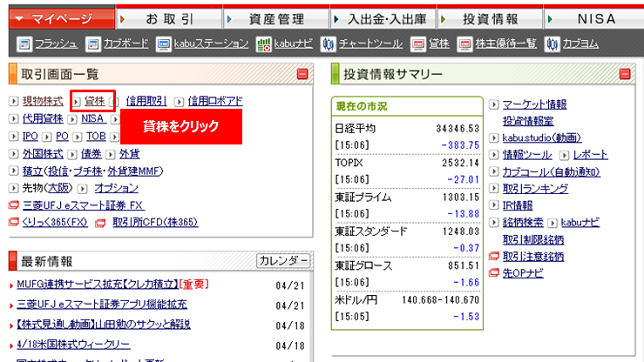Switch to the お取引 tab
The width and height of the screenshot is (644, 362).
tap(169, 18)
